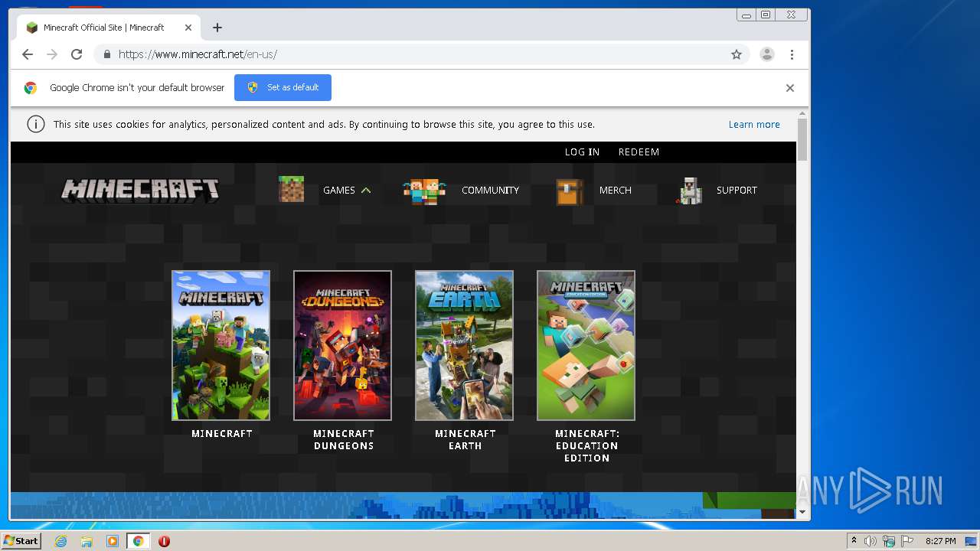Click the Chrome back arrow
The width and height of the screenshot is (980, 551).
[x=28, y=54]
